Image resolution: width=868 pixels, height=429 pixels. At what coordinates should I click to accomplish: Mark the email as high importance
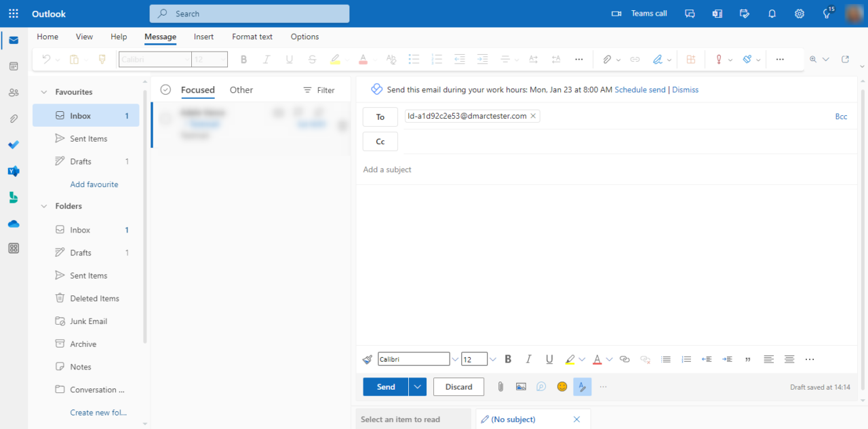(719, 59)
